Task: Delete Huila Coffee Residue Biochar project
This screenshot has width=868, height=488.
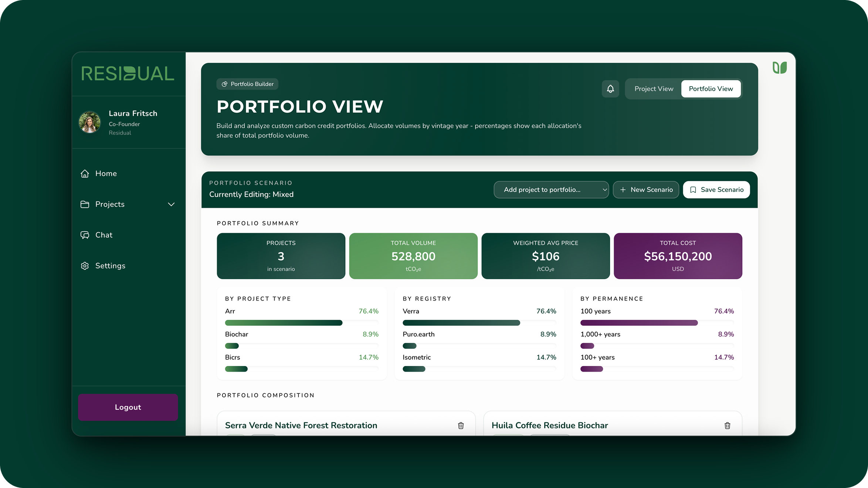Action: [727, 426]
